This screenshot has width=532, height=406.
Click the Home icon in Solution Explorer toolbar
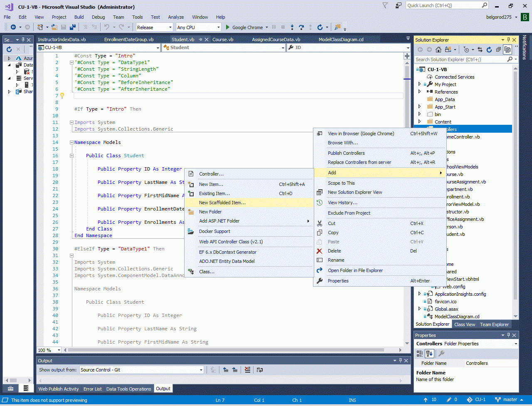pyautogui.click(x=438, y=50)
